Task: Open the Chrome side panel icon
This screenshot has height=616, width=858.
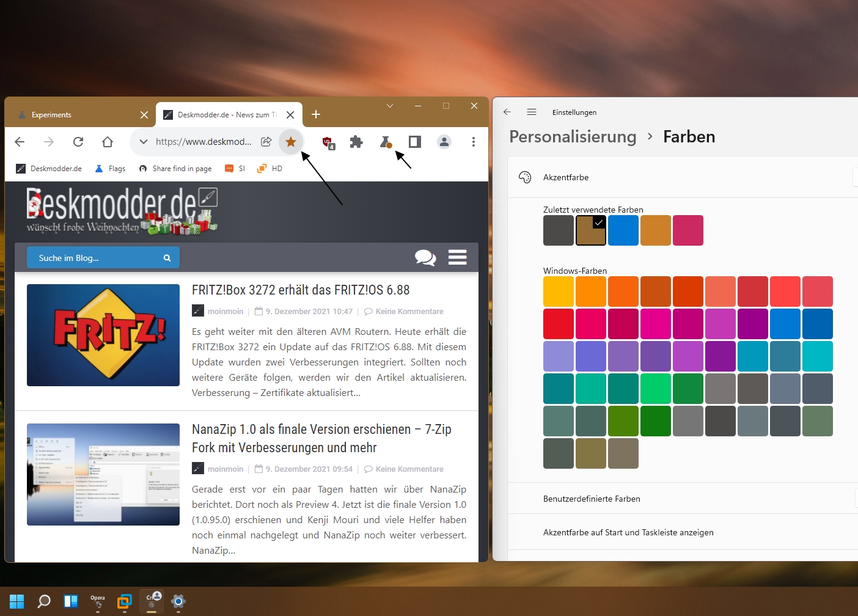Action: click(415, 142)
